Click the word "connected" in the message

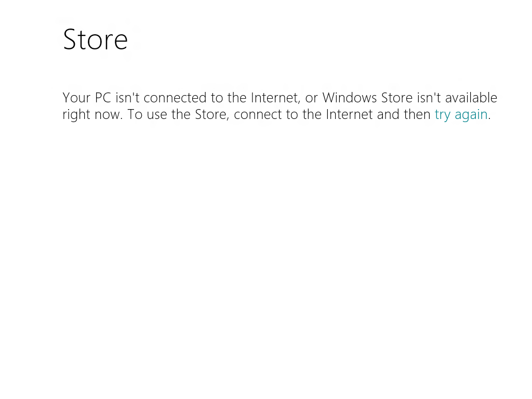click(x=175, y=98)
